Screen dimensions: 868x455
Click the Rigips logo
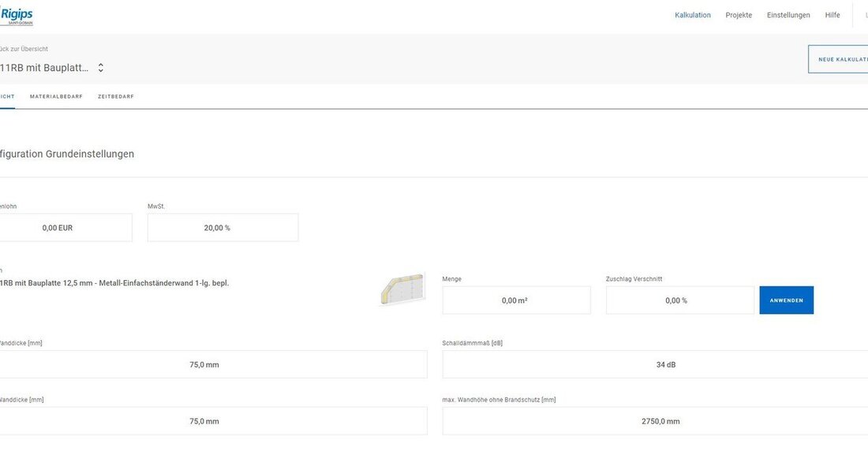17,15
